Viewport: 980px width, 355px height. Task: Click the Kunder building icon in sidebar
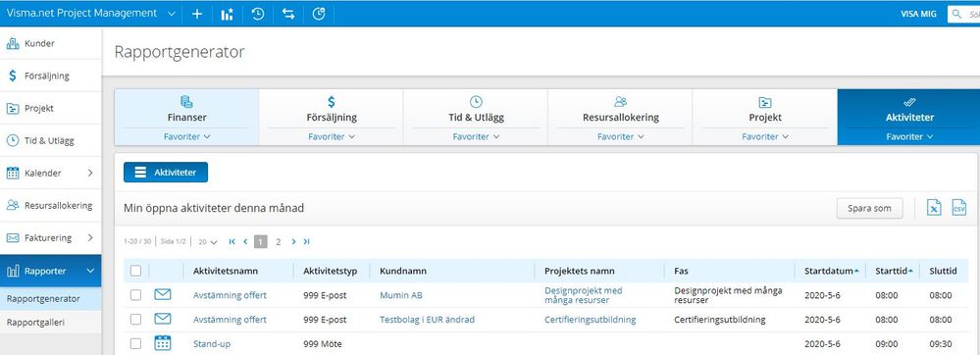point(13,44)
